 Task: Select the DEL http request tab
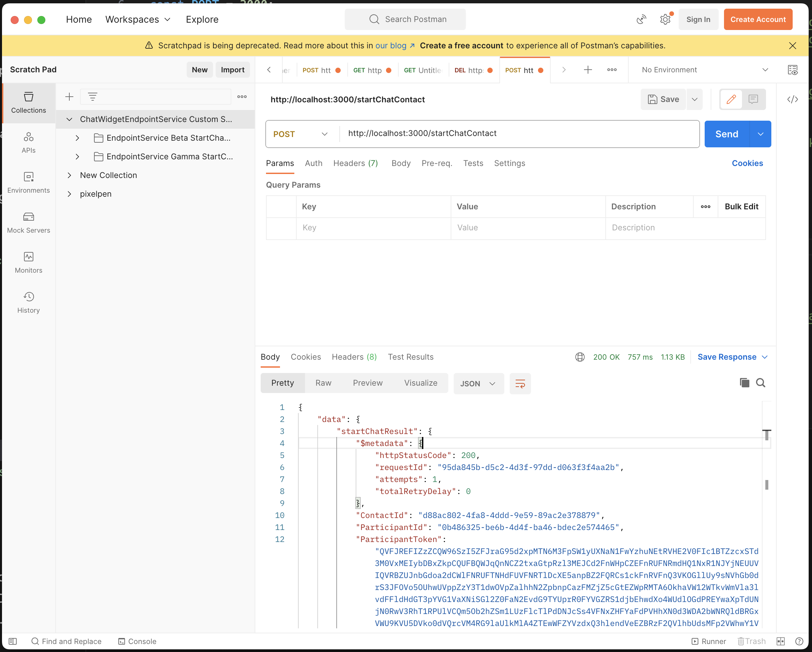pyautogui.click(x=473, y=70)
